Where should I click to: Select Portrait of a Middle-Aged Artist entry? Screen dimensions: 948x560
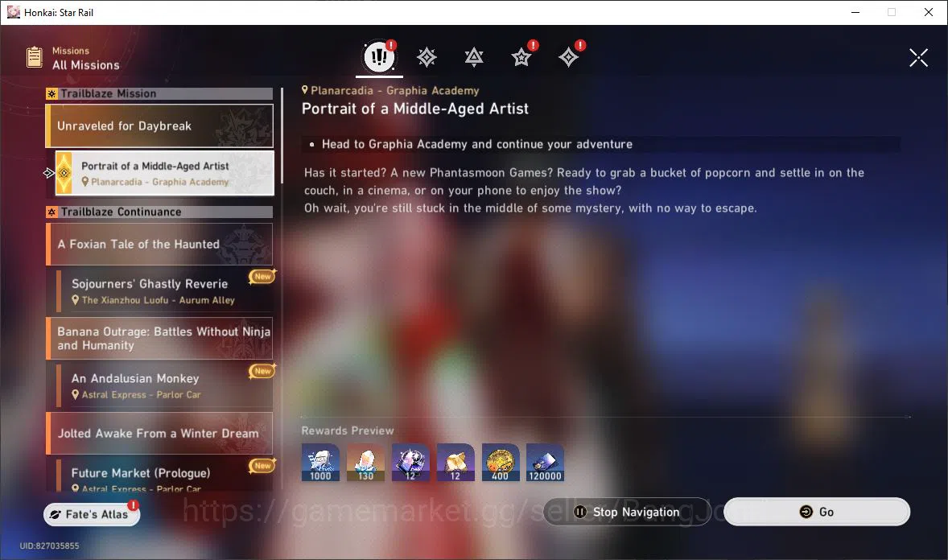[x=164, y=173]
